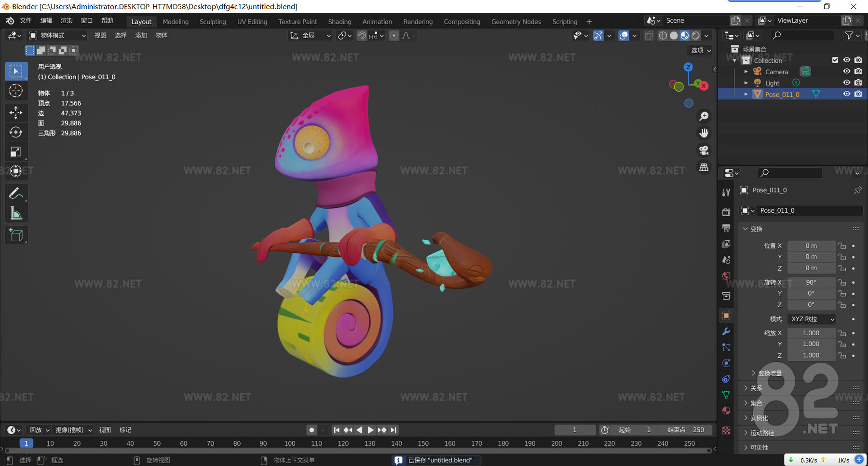Open the 物体模式 mode dropdown

pos(57,35)
